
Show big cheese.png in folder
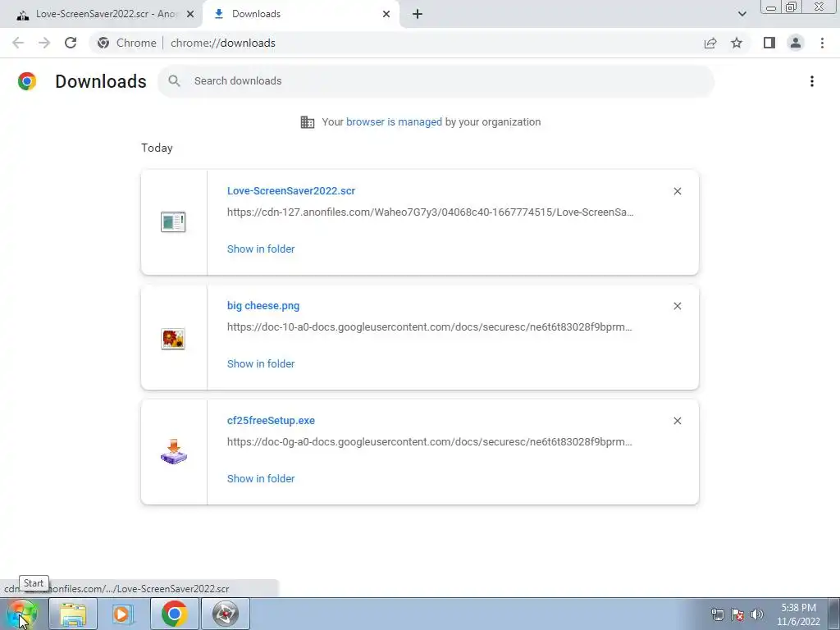point(261,363)
